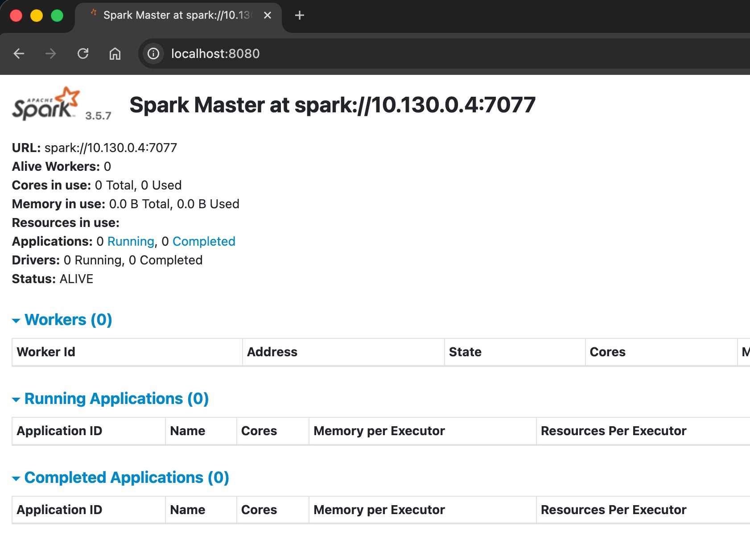Collapse the Workers (0) section
This screenshot has width=750, height=560.
tap(62, 320)
